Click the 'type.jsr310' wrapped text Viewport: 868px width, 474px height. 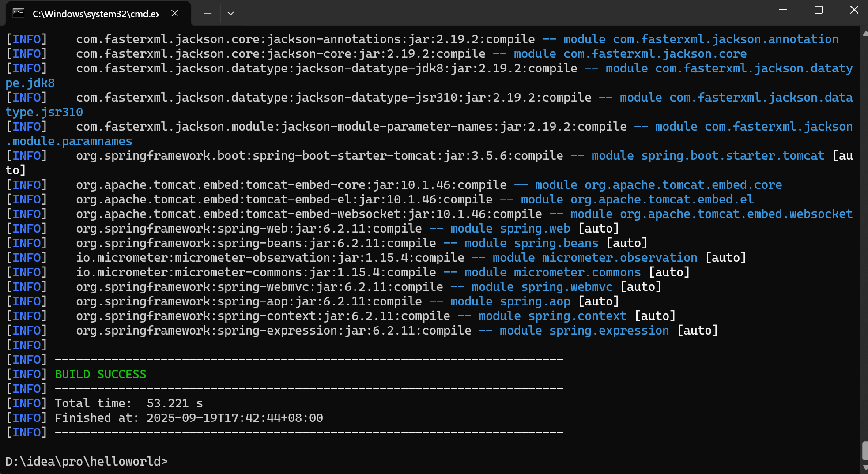(x=44, y=112)
